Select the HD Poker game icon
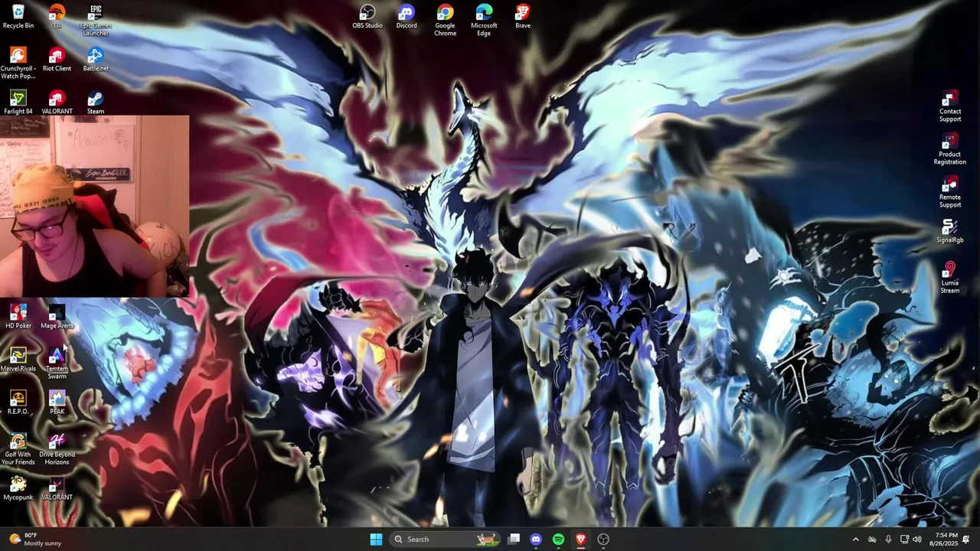This screenshot has width=980, height=551. [x=18, y=316]
